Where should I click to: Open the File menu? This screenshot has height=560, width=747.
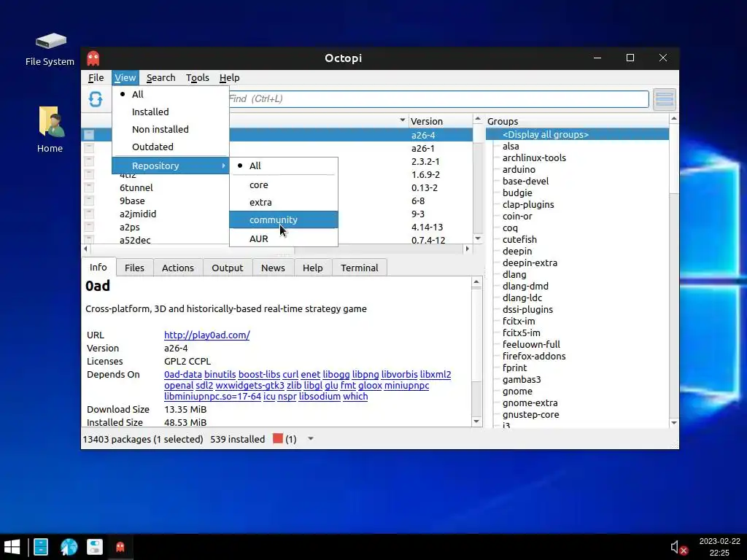tap(96, 77)
